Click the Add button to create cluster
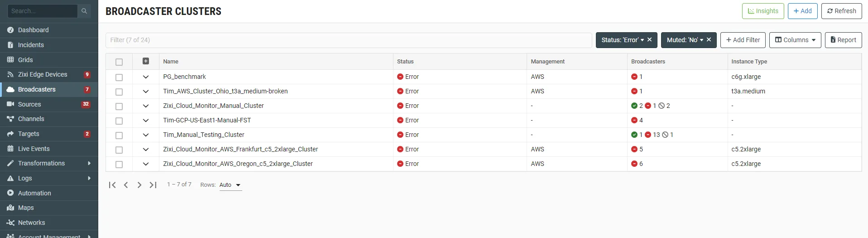The image size is (868, 238). coord(802,11)
